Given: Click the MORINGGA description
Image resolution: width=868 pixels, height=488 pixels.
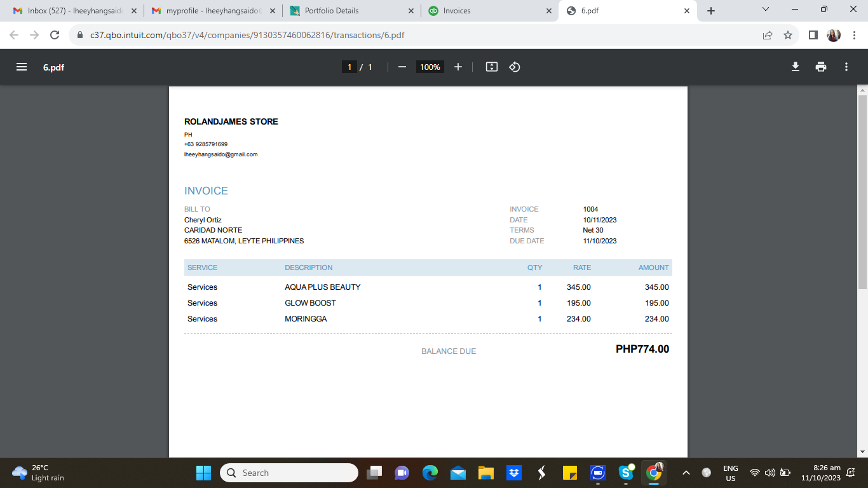Looking at the screenshot, I should (x=306, y=319).
